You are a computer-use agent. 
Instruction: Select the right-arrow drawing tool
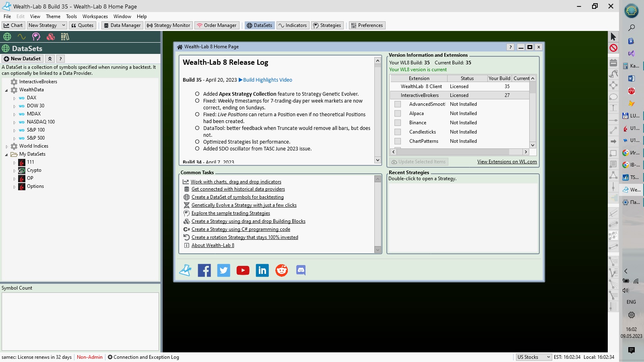click(613, 142)
